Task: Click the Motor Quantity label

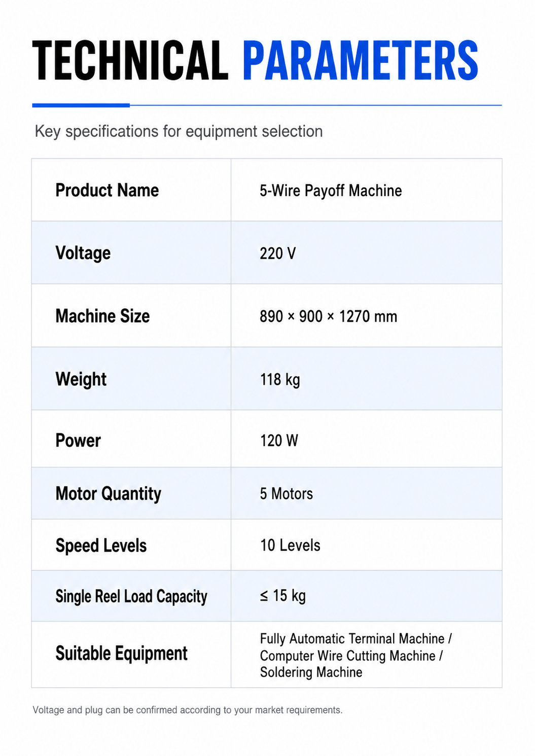Action: pos(109,493)
